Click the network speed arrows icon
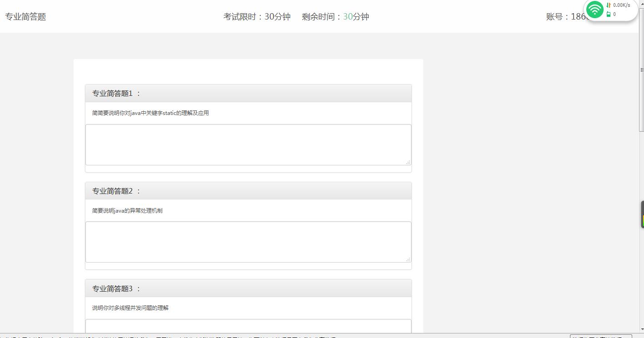Screen dimensions: 644x338 coord(609,5)
